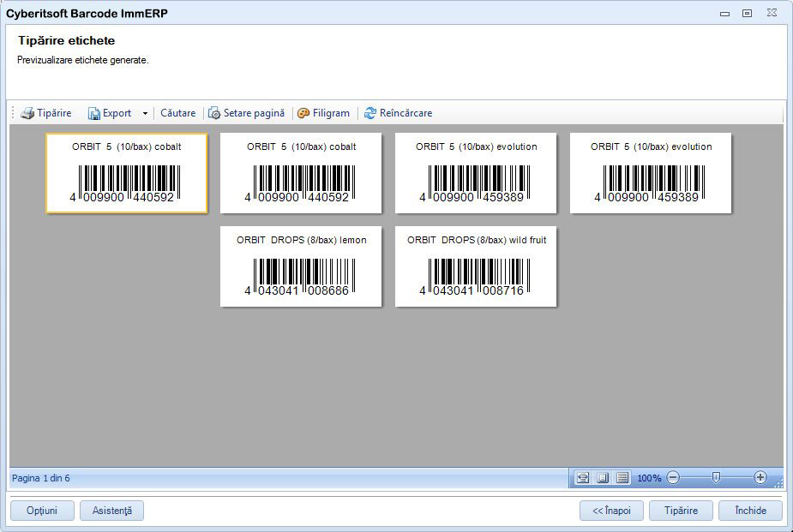793x532 pixels.
Task: Click the Export toolbar button
Action: [110, 113]
